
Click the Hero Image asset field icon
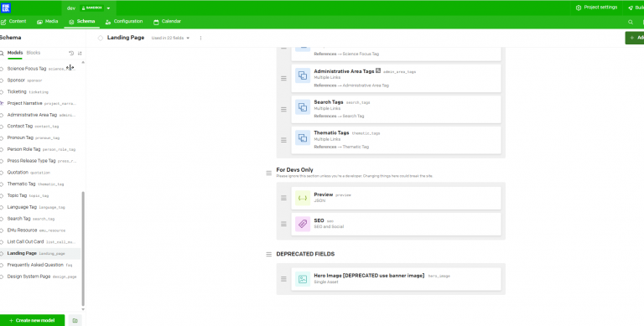[303, 279]
